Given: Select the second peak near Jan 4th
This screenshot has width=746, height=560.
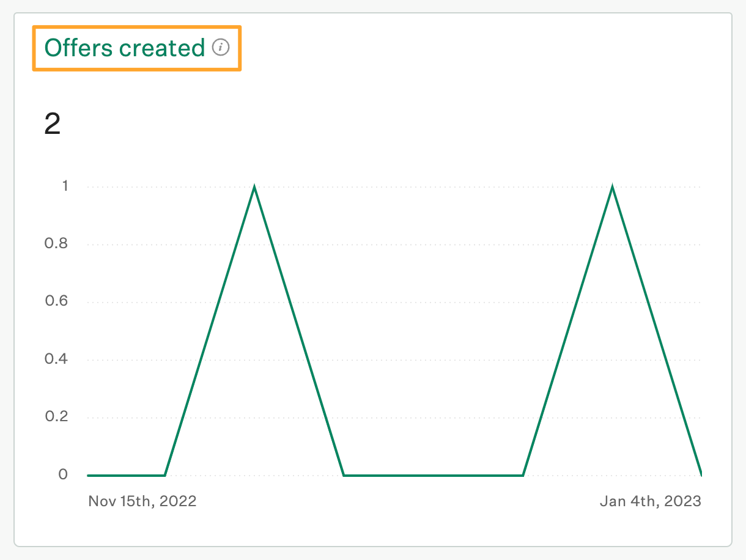Looking at the screenshot, I should pyautogui.click(x=612, y=186).
